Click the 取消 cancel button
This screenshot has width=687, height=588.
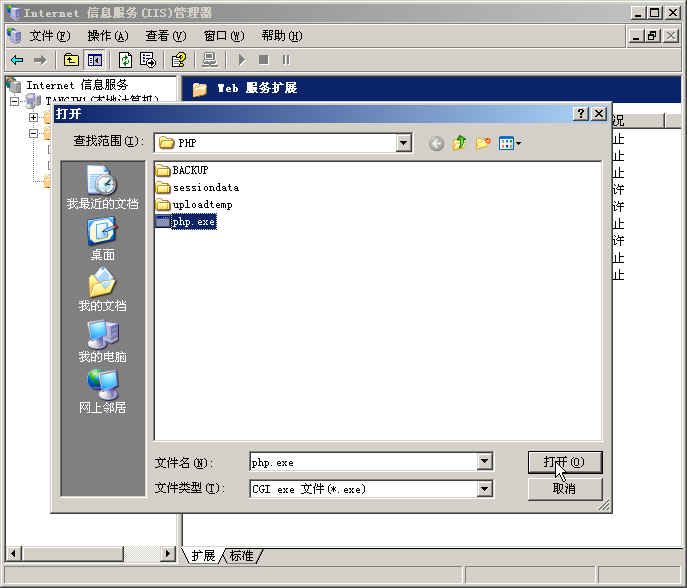(565, 489)
